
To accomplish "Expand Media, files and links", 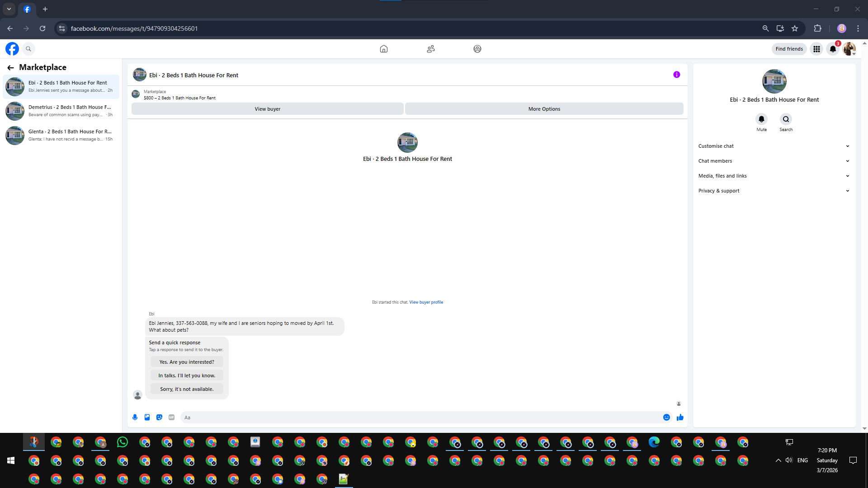I will [774, 176].
